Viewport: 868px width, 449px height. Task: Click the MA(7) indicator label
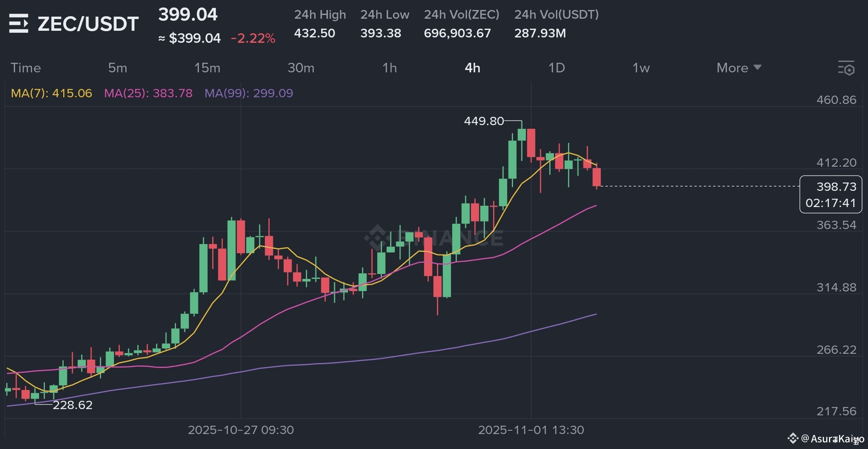click(51, 93)
